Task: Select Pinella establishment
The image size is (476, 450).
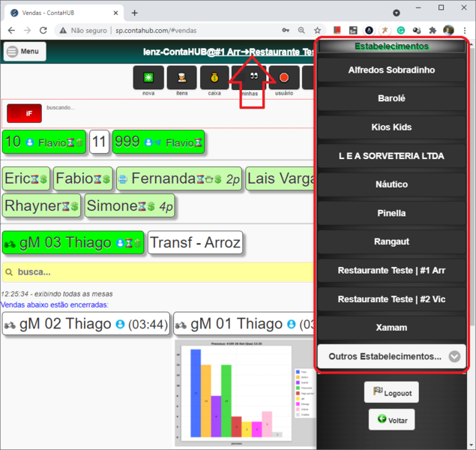Action: pos(391,213)
